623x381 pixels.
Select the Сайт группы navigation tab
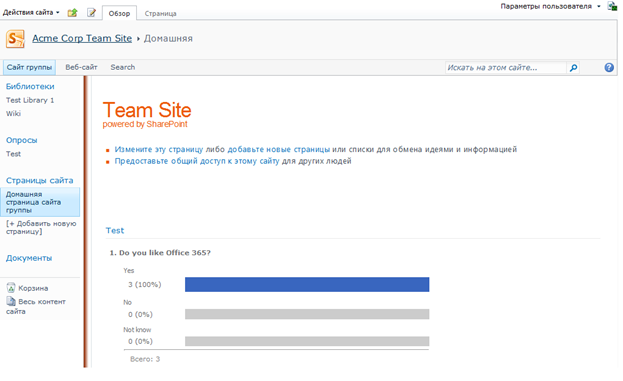pos(29,67)
